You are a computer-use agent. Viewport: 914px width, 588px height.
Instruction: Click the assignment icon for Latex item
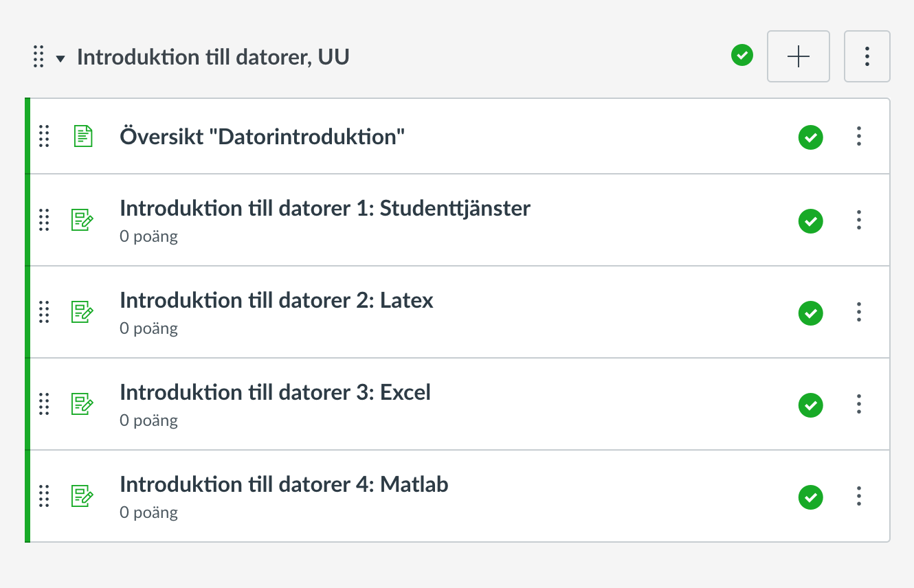click(x=82, y=312)
